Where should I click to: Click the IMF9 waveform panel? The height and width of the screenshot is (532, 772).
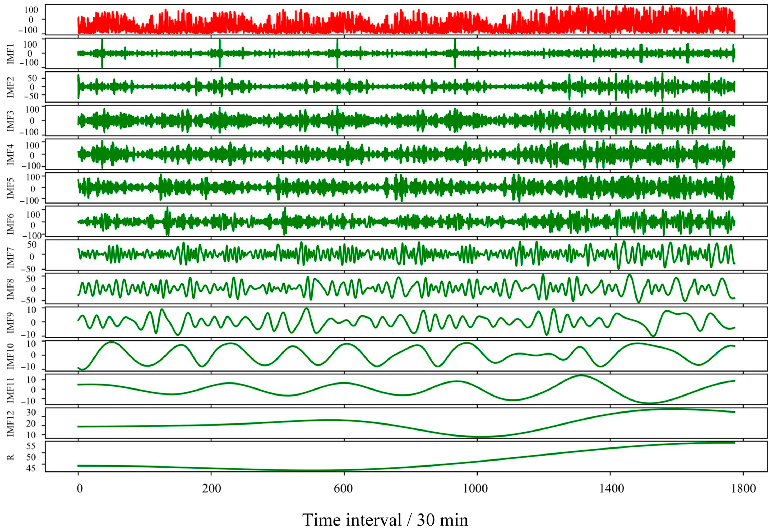(406, 322)
